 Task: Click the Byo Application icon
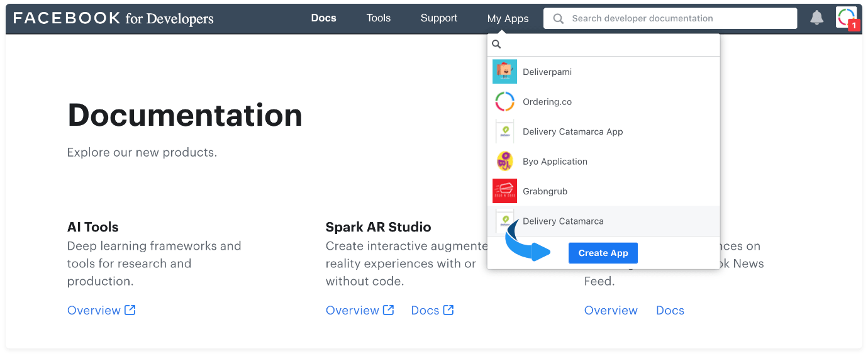[x=504, y=162]
